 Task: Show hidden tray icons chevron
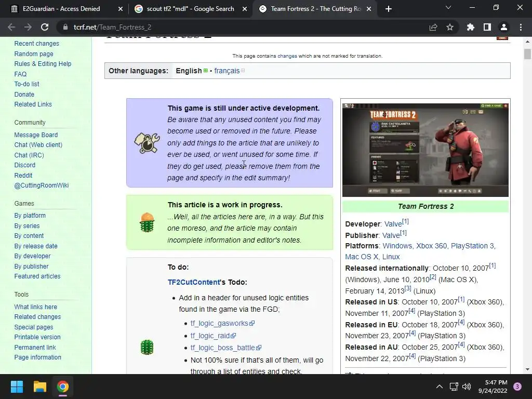click(x=440, y=387)
